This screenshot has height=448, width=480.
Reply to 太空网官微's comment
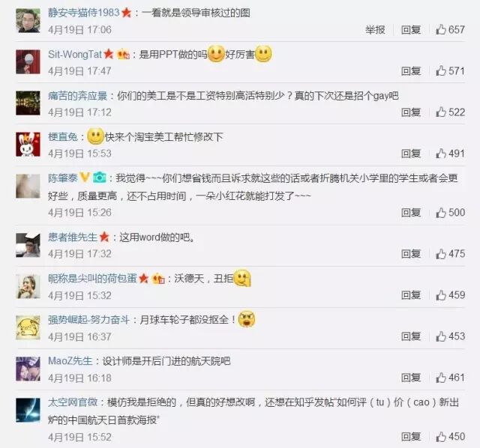(411, 437)
